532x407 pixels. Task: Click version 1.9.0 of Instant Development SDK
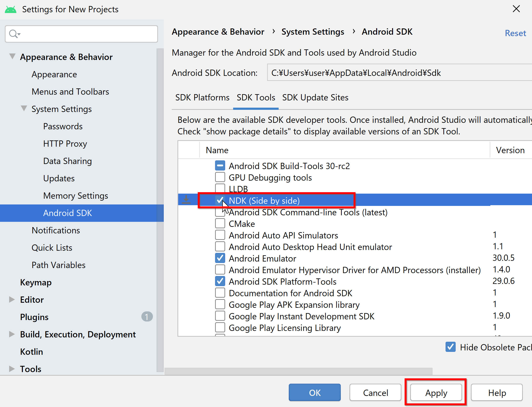pos(501,315)
